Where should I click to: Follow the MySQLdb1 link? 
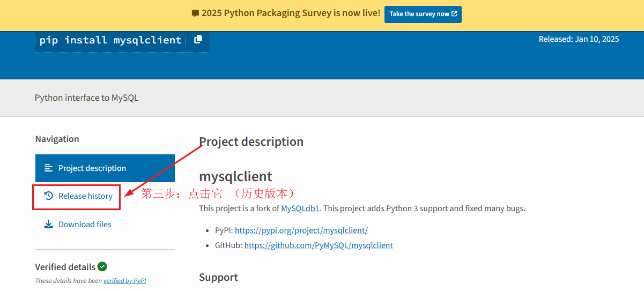tap(300, 208)
